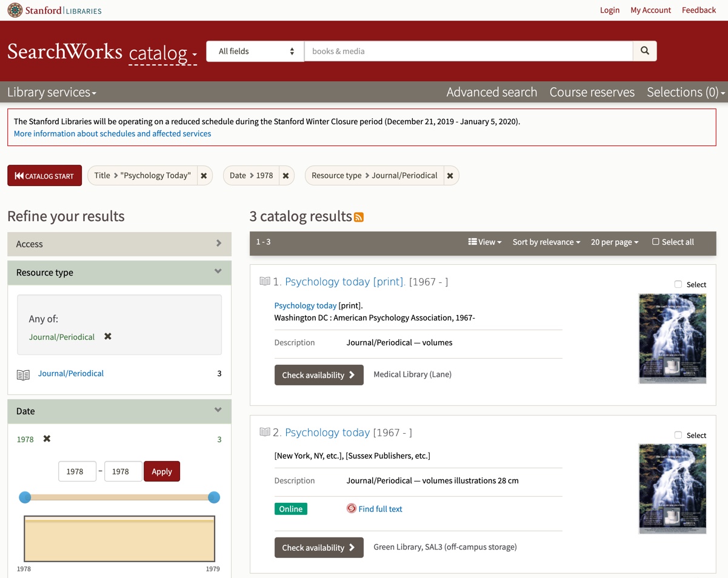
Task: Click the Journal/Periodical facet link
Action: (x=71, y=373)
